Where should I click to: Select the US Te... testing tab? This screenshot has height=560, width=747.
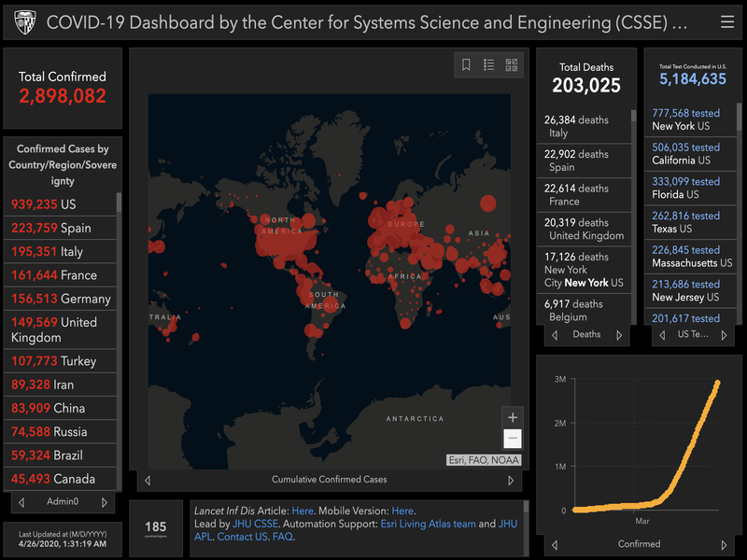pyautogui.click(x=693, y=334)
